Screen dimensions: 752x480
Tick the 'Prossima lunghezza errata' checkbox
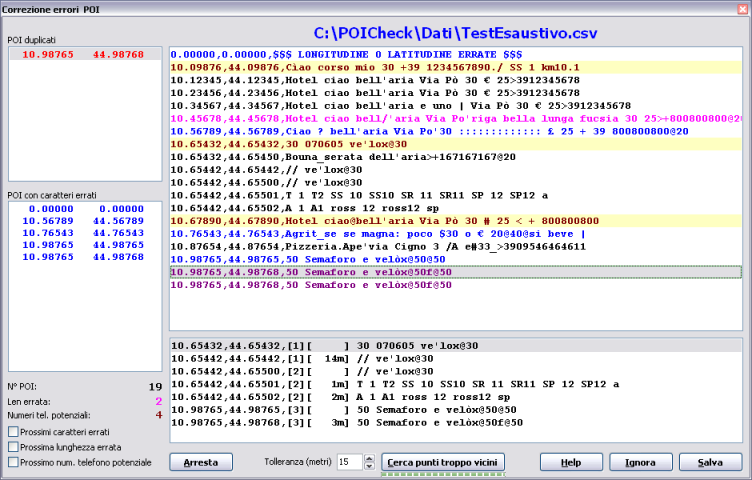click(12, 447)
